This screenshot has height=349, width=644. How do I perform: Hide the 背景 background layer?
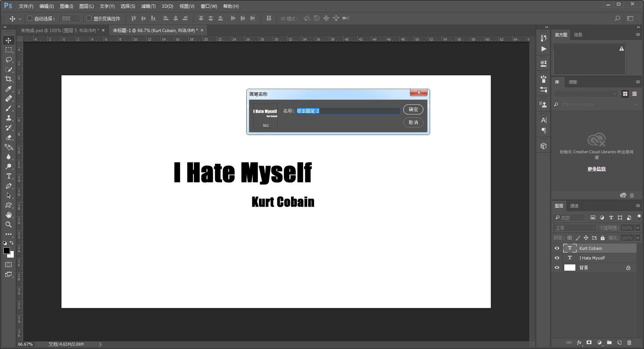[x=557, y=267]
